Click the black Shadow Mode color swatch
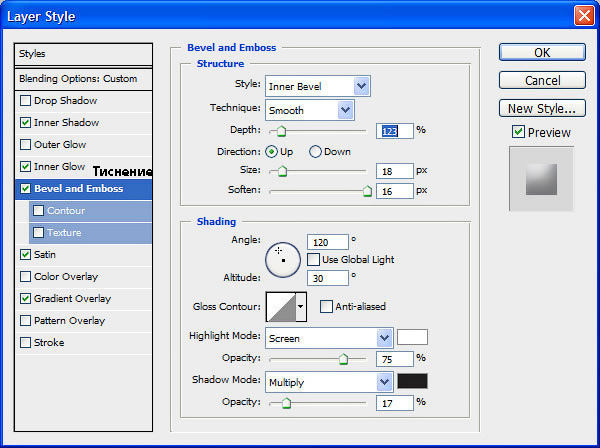Image resolution: width=600 pixels, height=448 pixels. point(412,381)
